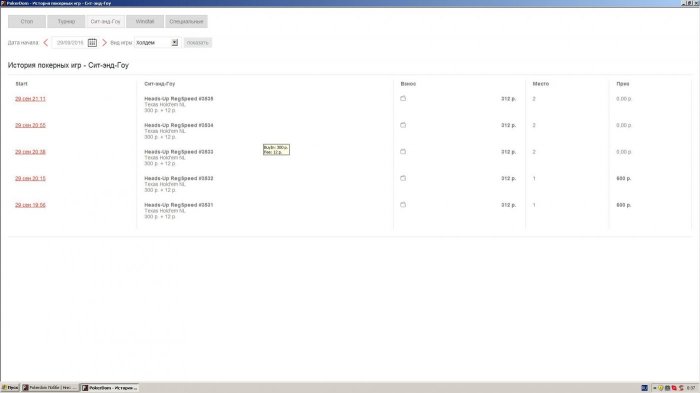Switch to the Стол tab

pos(27,21)
